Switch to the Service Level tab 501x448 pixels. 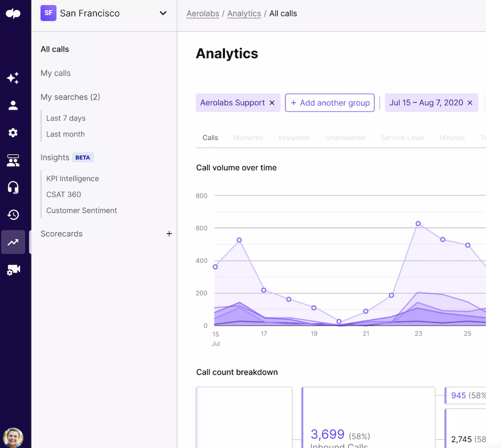click(x=402, y=138)
